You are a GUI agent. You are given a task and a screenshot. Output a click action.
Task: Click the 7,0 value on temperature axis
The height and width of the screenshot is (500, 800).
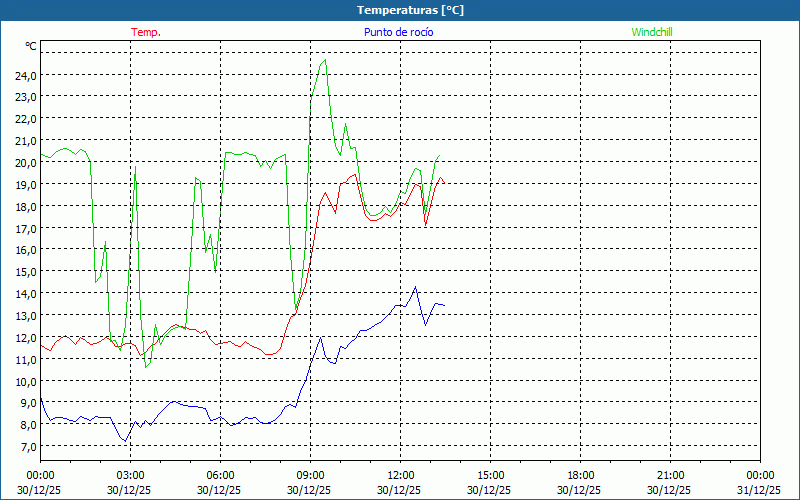click(x=26, y=447)
